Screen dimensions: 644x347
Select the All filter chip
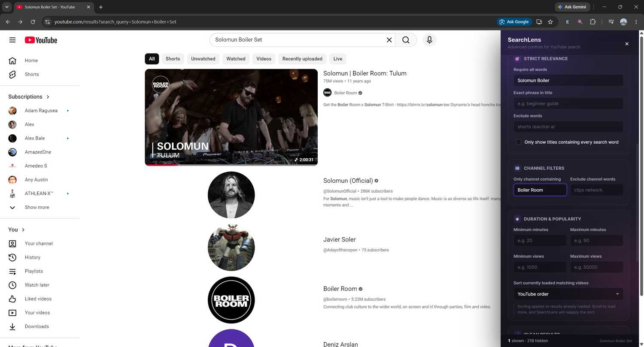pyautogui.click(x=152, y=59)
